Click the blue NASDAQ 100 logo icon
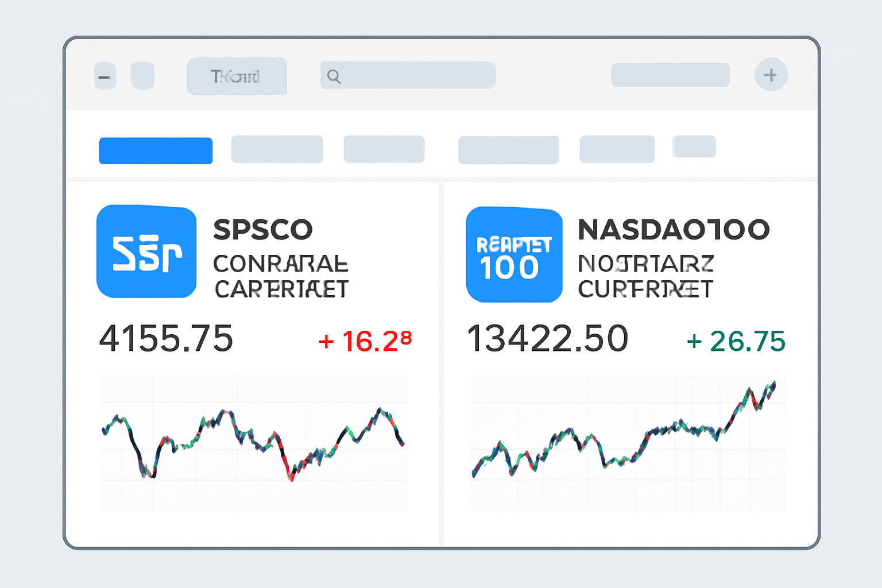This screenshot has height=588, width=882. coord(514,254)
